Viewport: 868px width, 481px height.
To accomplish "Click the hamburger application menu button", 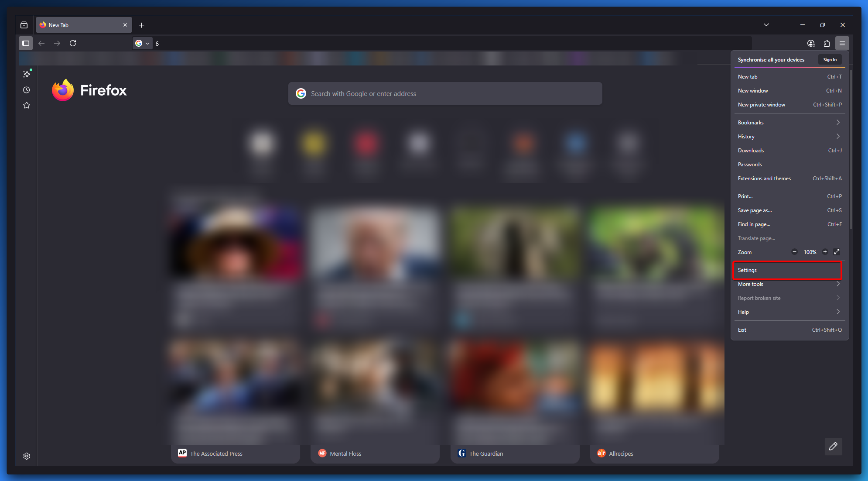I will pos(842,43).
